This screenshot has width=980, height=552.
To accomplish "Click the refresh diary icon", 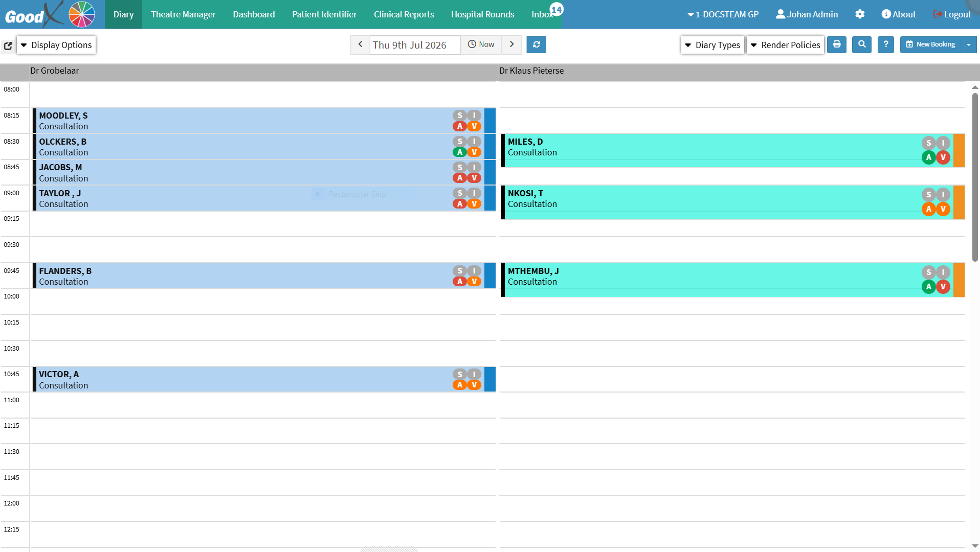I will point(536,44).
